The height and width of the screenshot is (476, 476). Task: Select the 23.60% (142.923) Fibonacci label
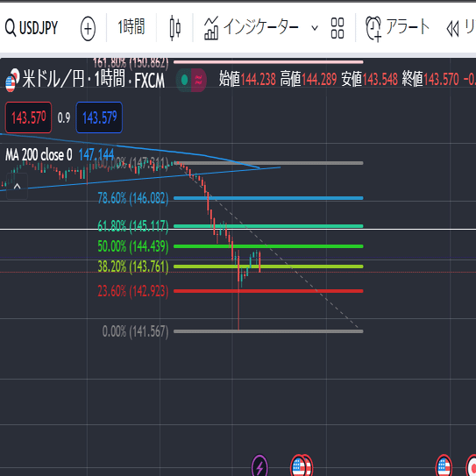click(x=133, y=291)
